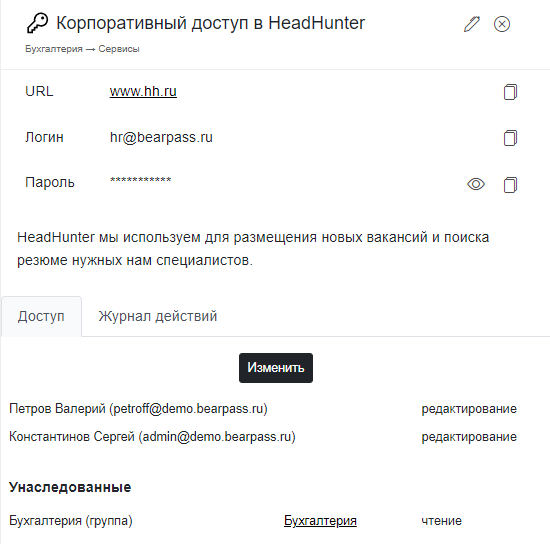Select Петров Валерий access entry
Image resolution: width=550 pixels, height=544 pixels.
[x=138, y=409]
